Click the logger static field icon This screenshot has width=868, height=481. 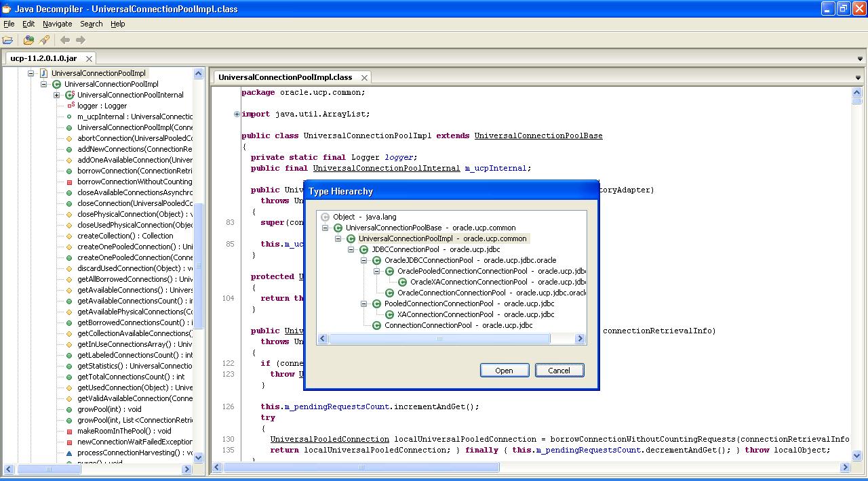(x=70, y=106)
